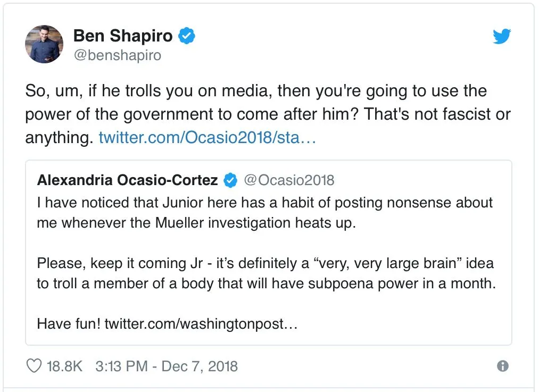Image resolution: width=539 pixels, height=392 pixels.
Task: Follow the twitter.com/Ocasio2018/sta… link
Action: (x=208, y=138)
